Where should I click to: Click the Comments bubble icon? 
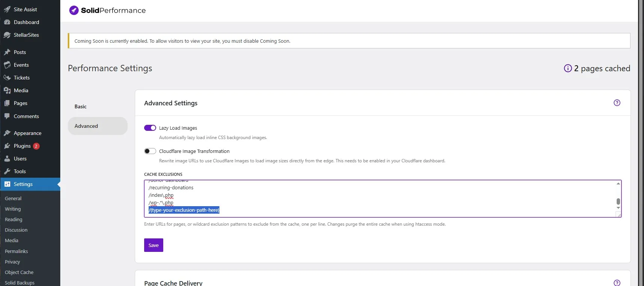(x=7, y=116)
